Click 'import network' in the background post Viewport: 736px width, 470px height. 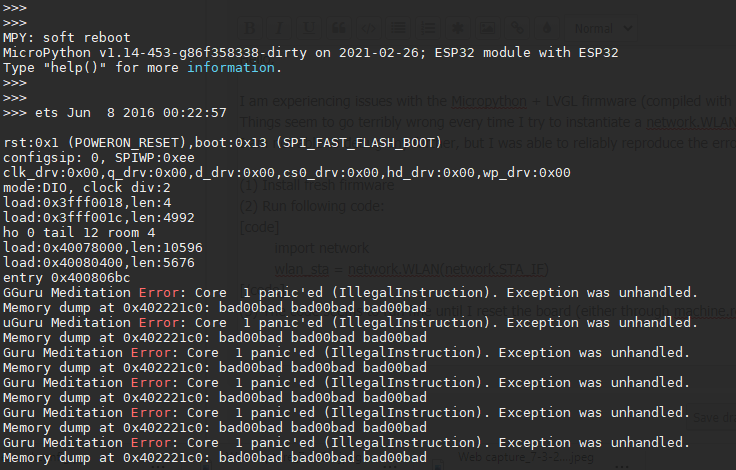coord(322,248)
